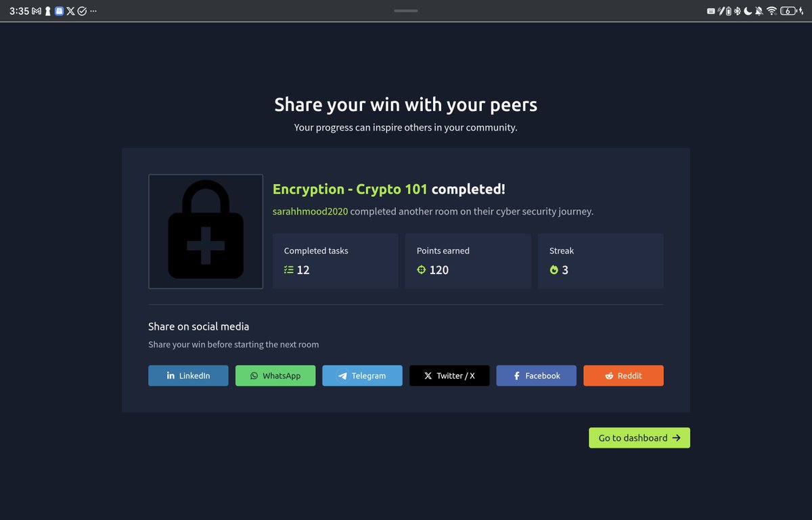Share the win on Twitter / X

tap(449, 376)
